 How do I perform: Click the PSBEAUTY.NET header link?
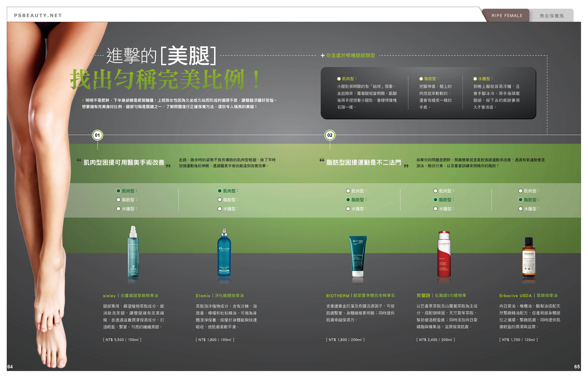[x=38, y=15]
